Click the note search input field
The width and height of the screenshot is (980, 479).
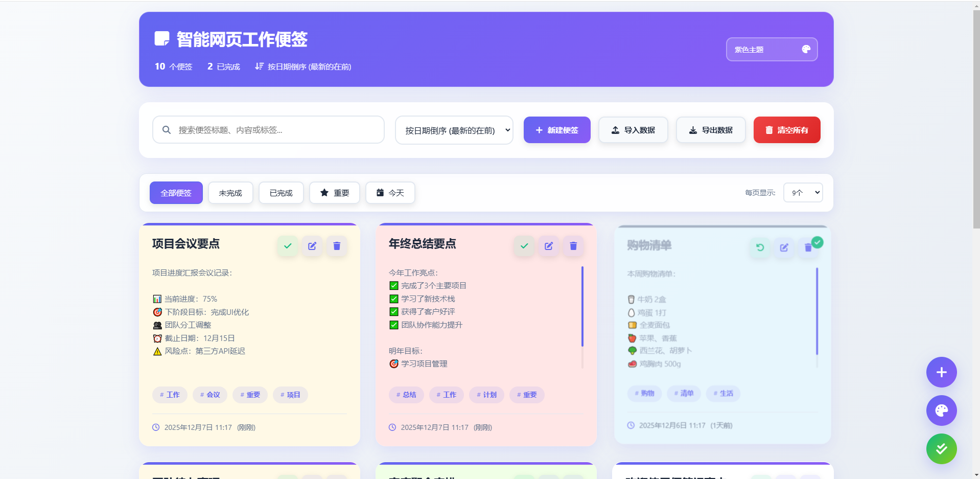pos(268,130)
